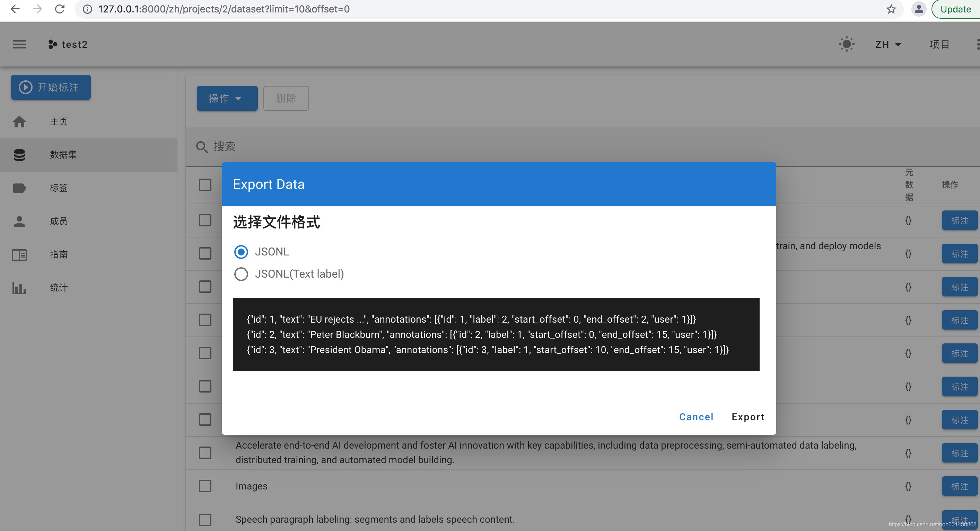Expand the 操作 actions dropdown
Screen dimensions: 980x531
227,98
